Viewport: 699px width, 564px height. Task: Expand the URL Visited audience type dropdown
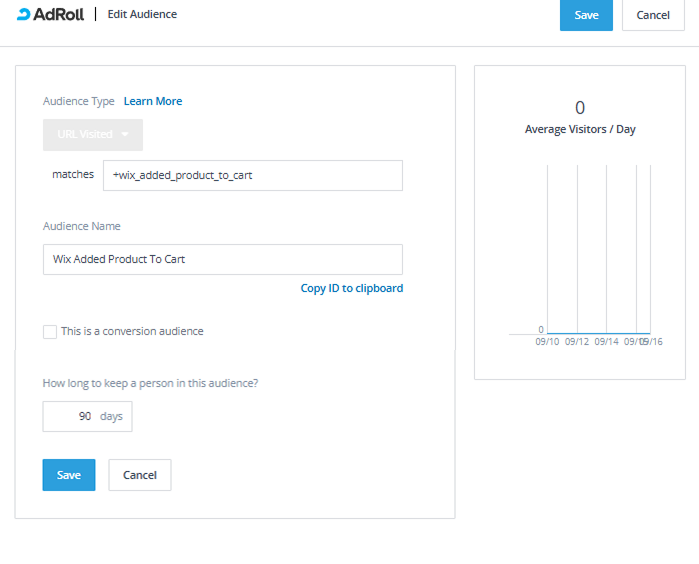tap(93, 135)
